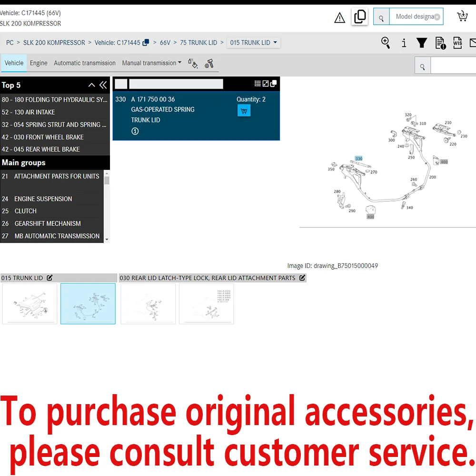Click the 75 TRUNK LID breadcrumb link

(198, 42)
